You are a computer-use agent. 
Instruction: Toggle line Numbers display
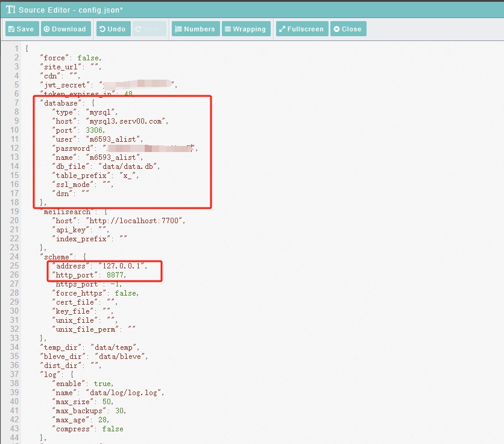(195, 29)
